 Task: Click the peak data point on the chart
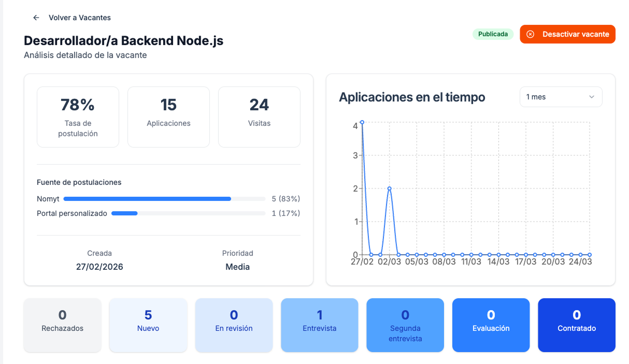click(x=362, y=123)
